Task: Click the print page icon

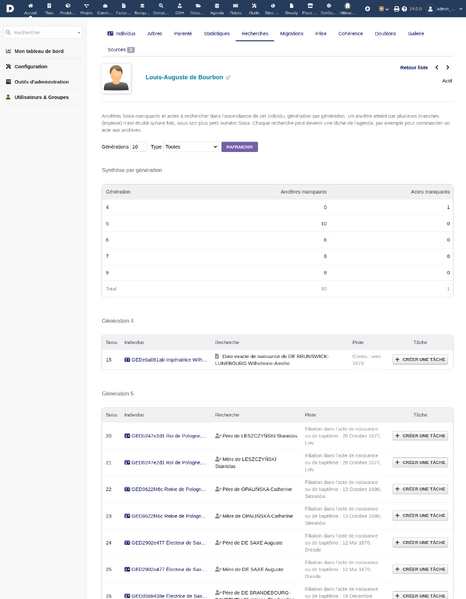Action: (396, 8)
